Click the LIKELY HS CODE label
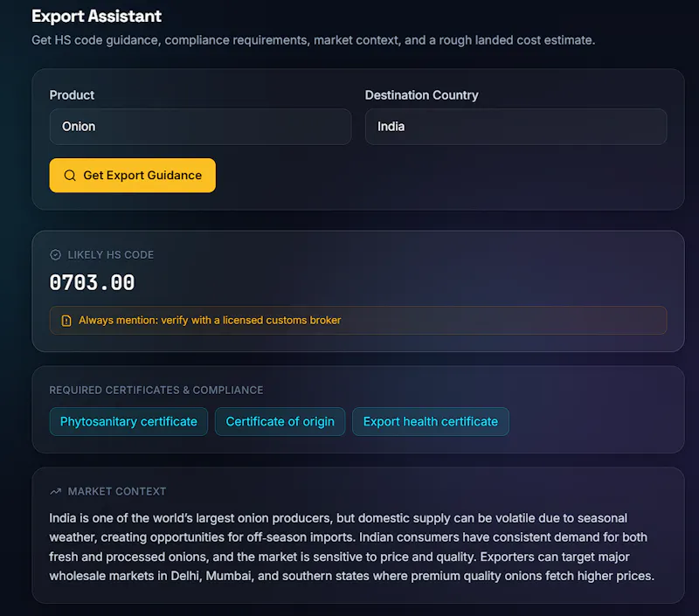This screenshot has width=699, height=616. [111, 255]
